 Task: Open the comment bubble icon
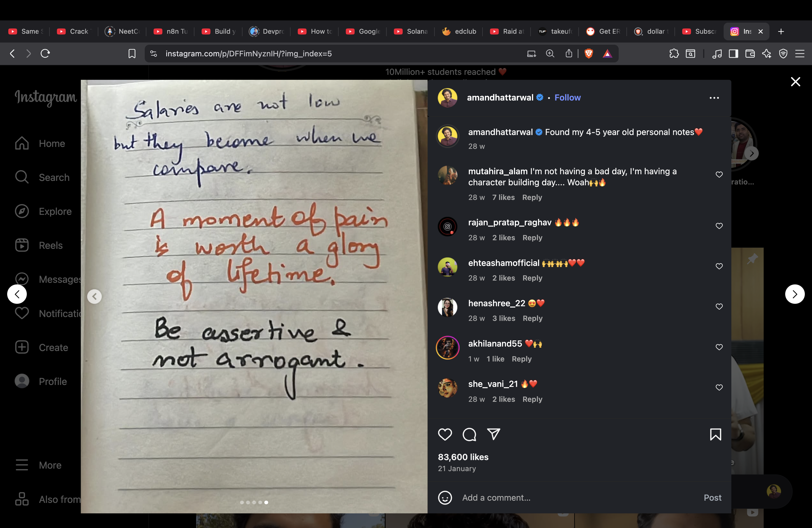[469, 434]
